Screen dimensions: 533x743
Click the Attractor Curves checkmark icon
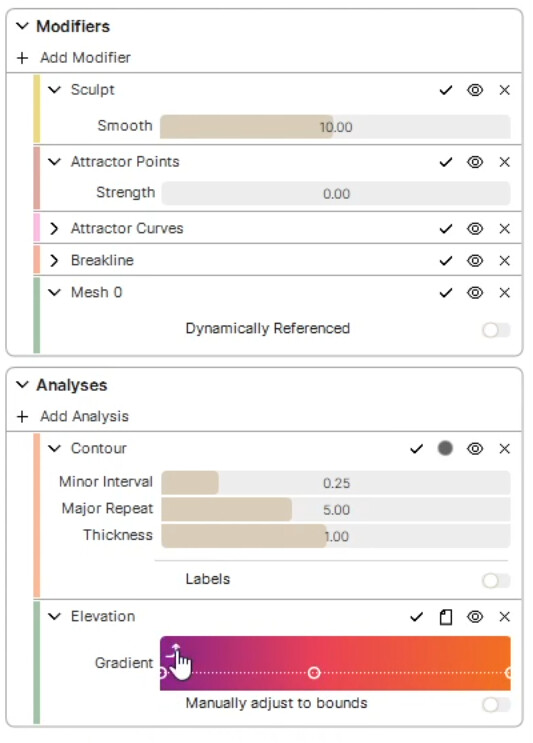445,229
